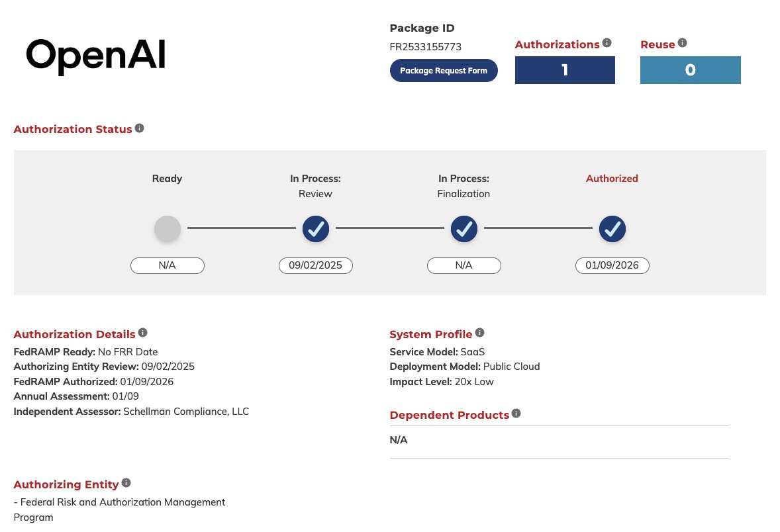This screenshot has height=532, width=780.
Task: Click the System Profile heading
Action: 431,334
